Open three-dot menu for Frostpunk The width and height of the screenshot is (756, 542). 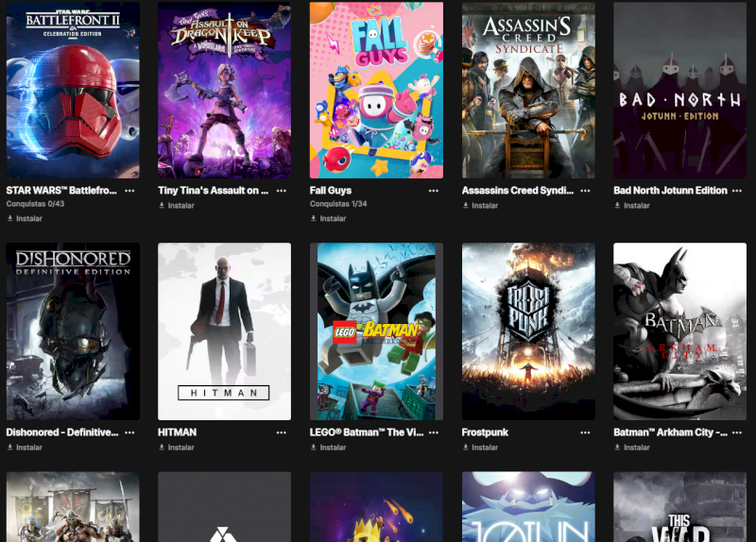(x=585, y=432)
